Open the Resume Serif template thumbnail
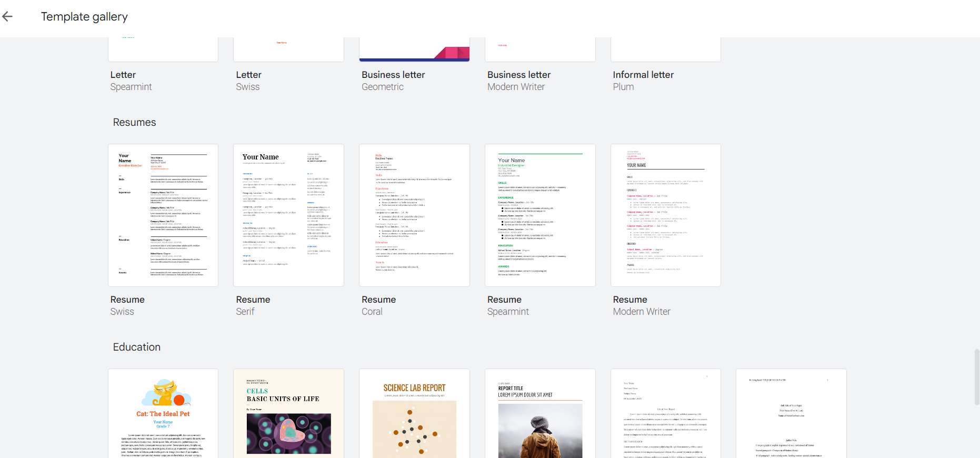 [x=288, y=215]
